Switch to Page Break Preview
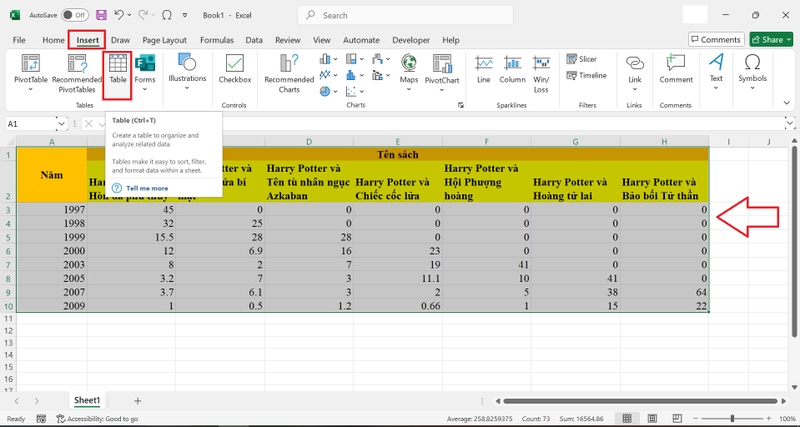This screenshot has width=800, height=427. coord(677,419)
